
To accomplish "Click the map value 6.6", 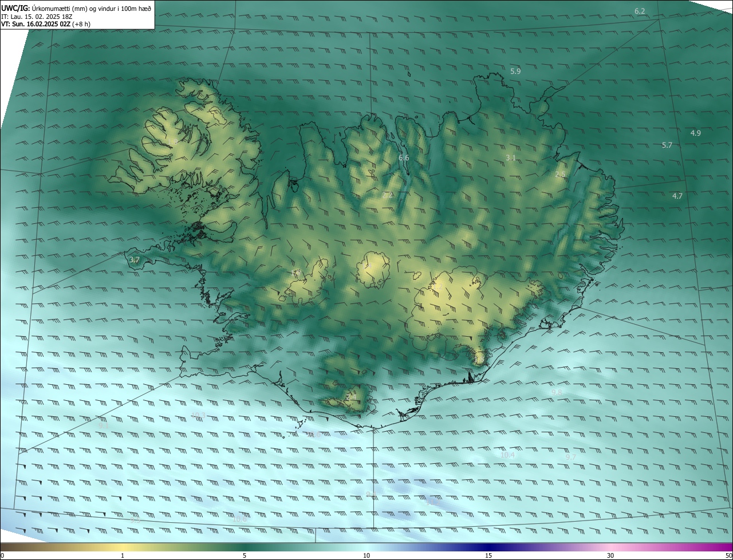I will [x=404, y=157].
